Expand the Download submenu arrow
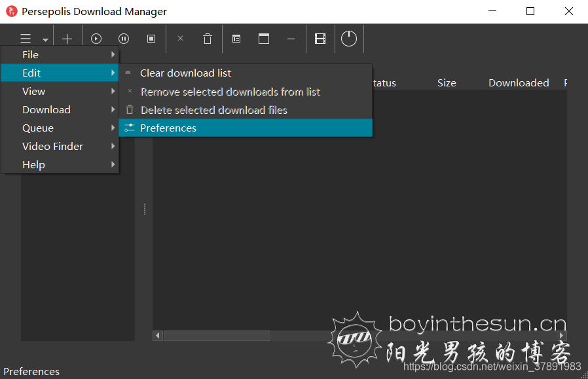This screenshot has width=588, height=379. (x=113, y=109)
